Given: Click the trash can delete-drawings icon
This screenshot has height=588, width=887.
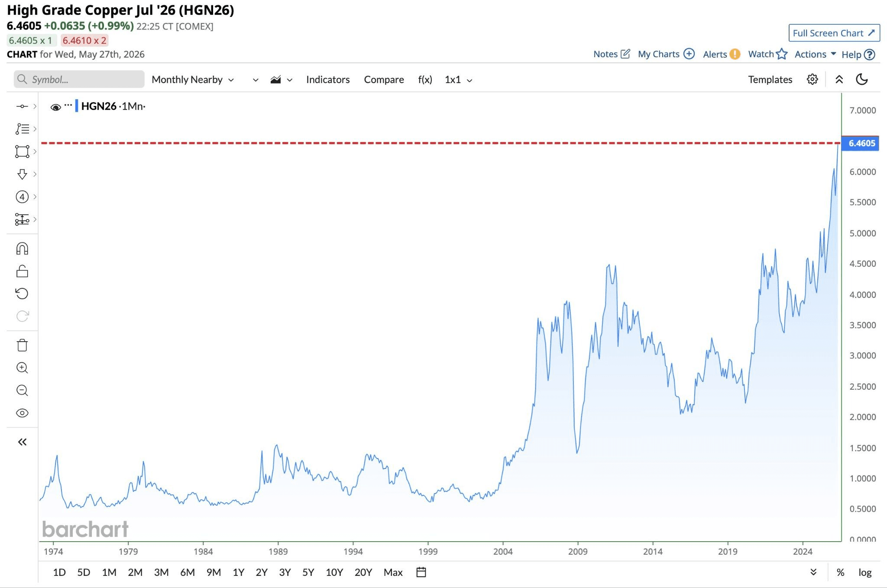Looking at the screenshot, I should click(x=22, y=345).
